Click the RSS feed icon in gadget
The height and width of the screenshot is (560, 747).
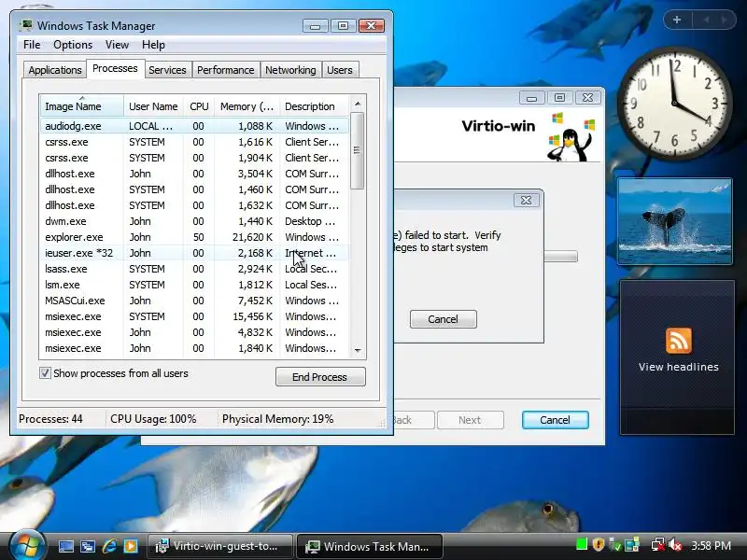(x=679, y=341)
